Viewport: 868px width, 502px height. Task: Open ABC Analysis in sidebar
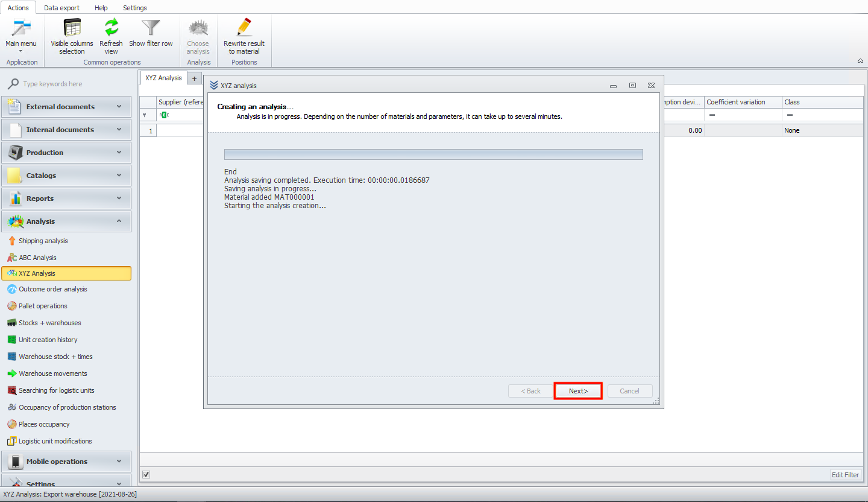(37, 258)
